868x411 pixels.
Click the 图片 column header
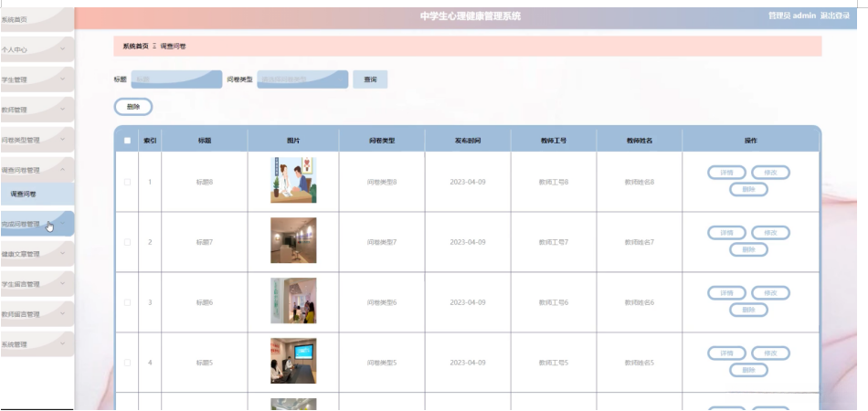pos(293,141)
